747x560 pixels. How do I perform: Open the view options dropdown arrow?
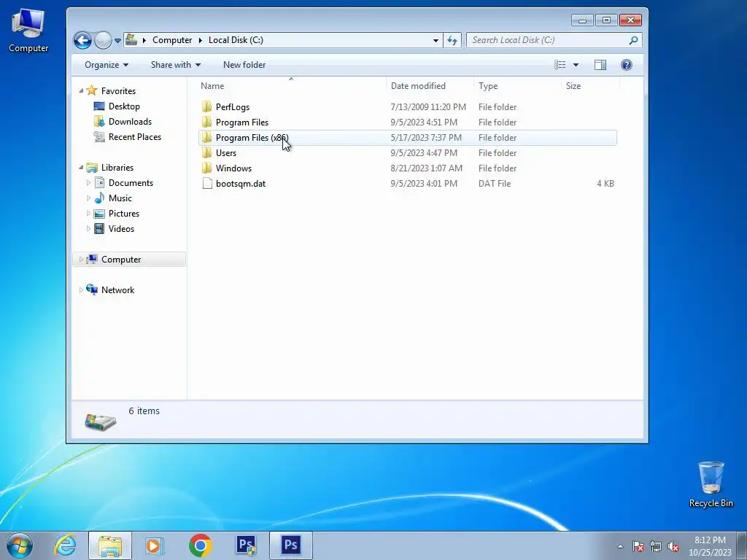576,65
